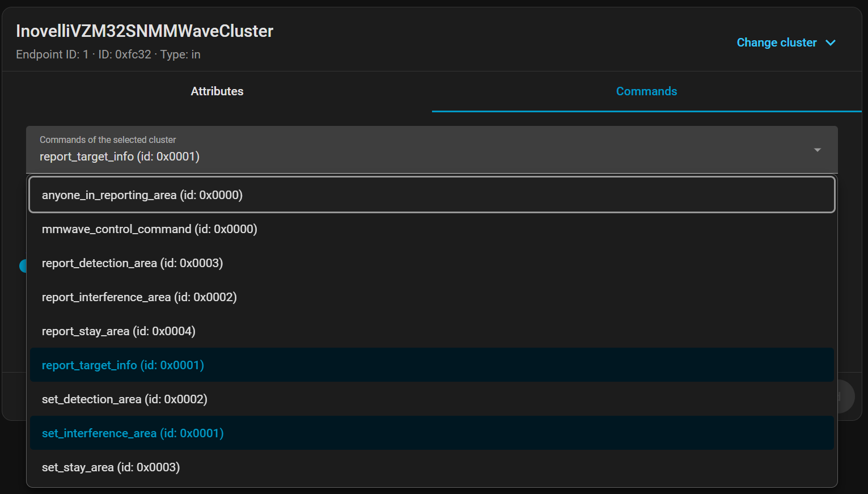The width and height of the screenshot is (868, 494).
Task: Click the Endpoint ID and cluster type subtitle
Action: [108, 54]
